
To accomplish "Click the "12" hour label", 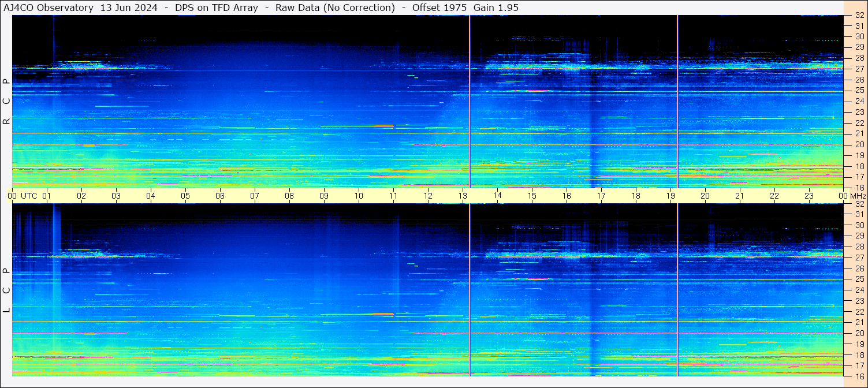I will click(x=428, y=196).
